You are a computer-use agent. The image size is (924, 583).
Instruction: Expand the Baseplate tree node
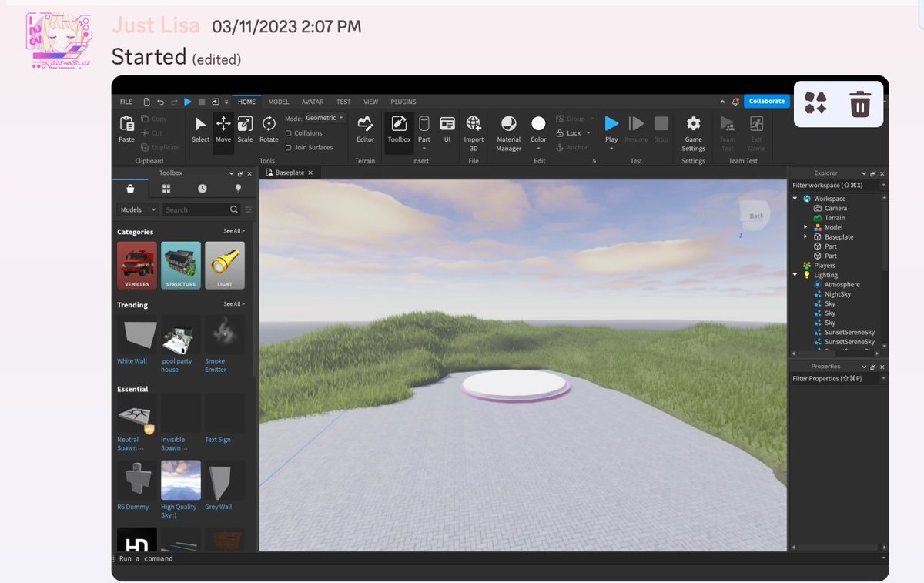coord(806,237)
